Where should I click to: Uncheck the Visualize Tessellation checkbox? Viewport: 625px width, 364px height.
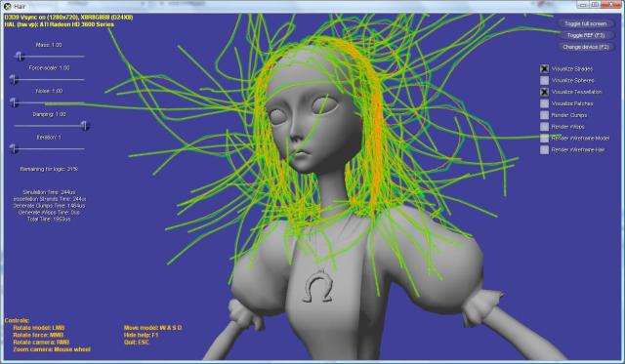[545, 92]
